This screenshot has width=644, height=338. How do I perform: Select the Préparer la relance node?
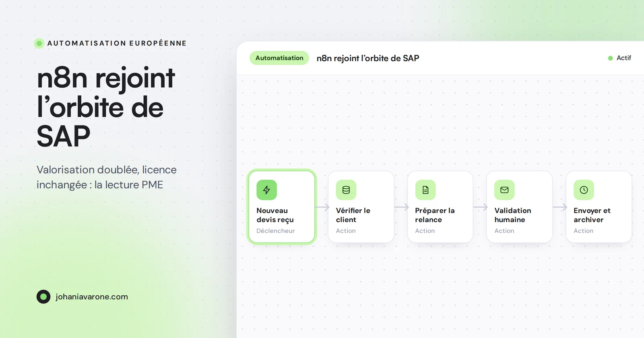tap(440, 207)
